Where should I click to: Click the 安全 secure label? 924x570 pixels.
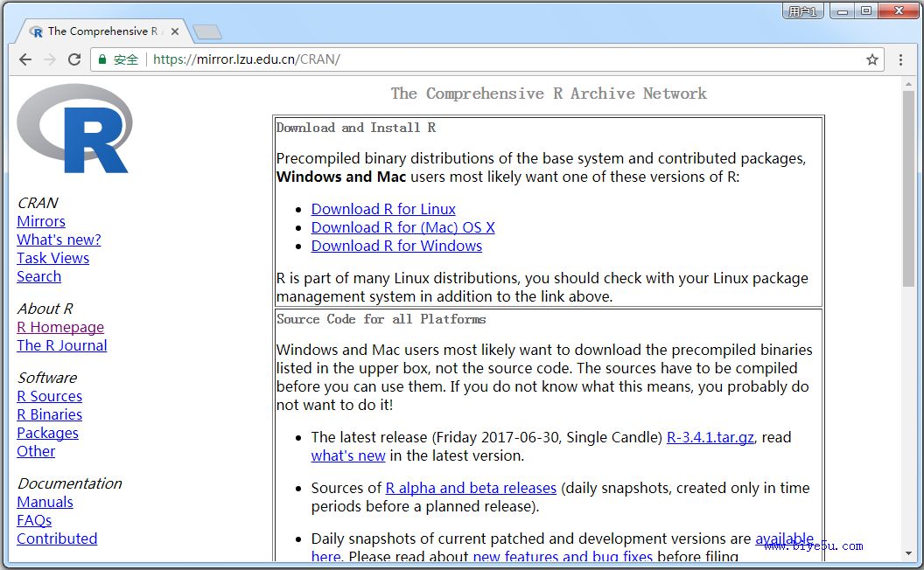tap(125, 59)
